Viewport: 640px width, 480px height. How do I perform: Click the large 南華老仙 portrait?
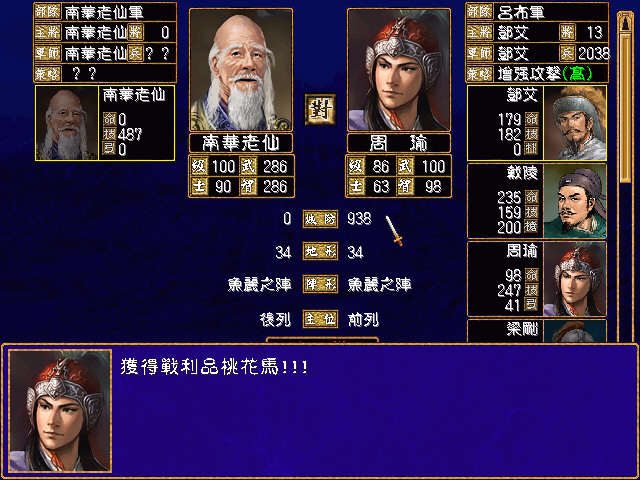click(x=241, y=70)
